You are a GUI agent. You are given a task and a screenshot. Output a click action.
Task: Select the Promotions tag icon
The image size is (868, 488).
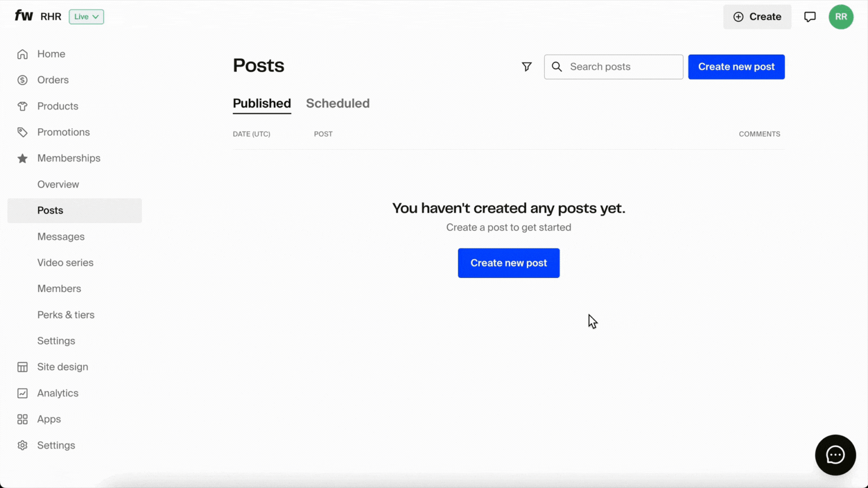[23, 132]
